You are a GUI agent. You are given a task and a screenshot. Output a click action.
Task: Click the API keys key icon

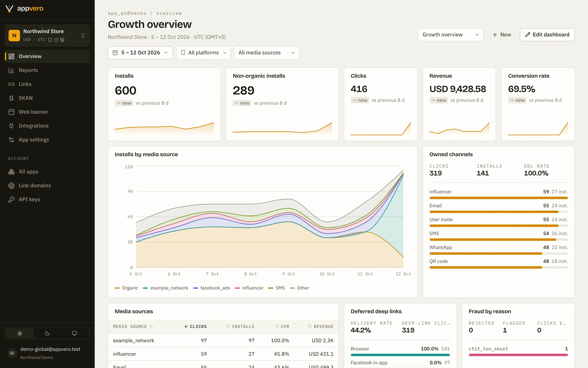click(x=11, y=199)
